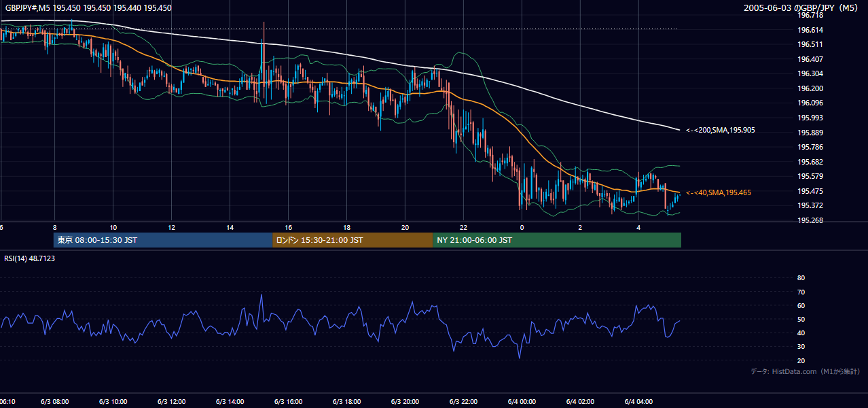Click RSI scale level 60
The height and width of the screenshot is (408, 868).
tap(801, 305)
